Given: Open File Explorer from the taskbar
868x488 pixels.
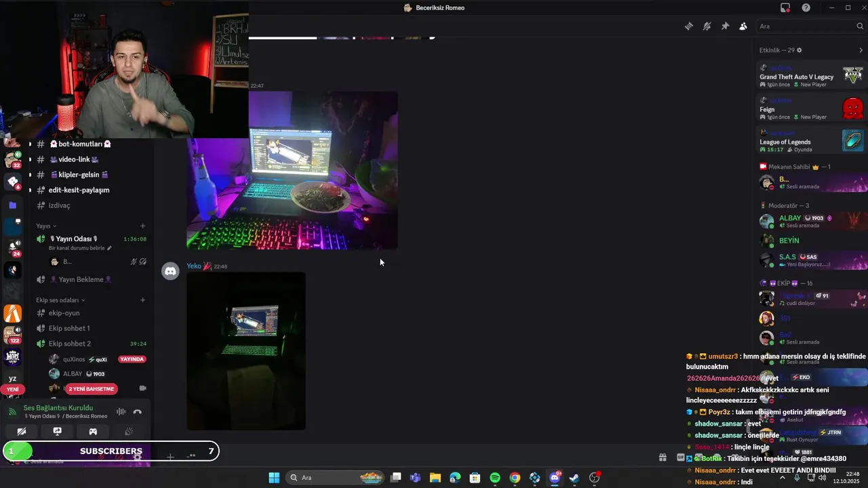Looking at the screenshot, I should click(x=435, y=478).
